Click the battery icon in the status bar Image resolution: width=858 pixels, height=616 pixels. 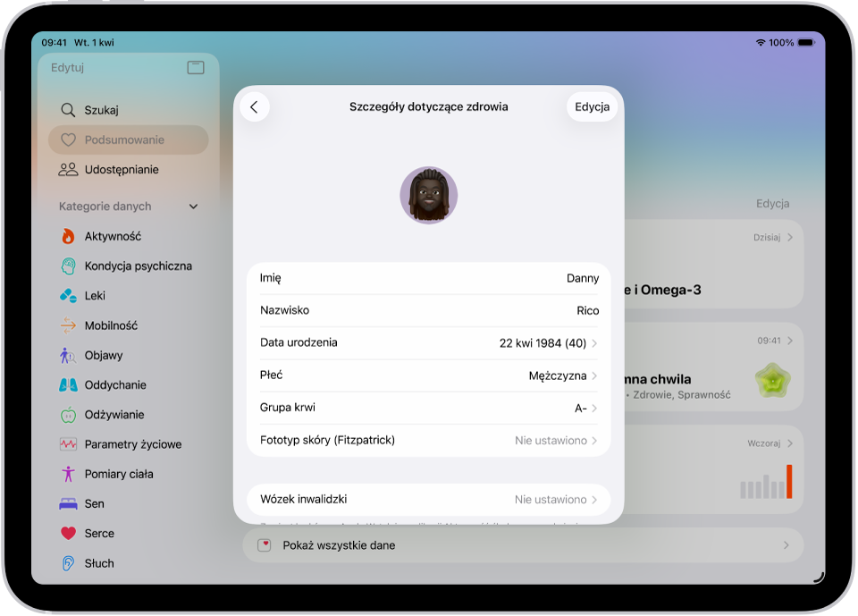806,43
